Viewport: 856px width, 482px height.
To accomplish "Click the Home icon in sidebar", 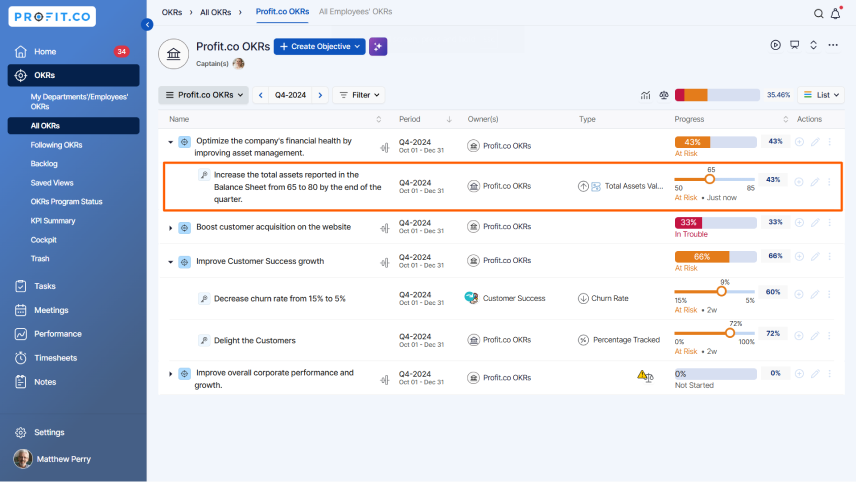I will pos(21,51).
